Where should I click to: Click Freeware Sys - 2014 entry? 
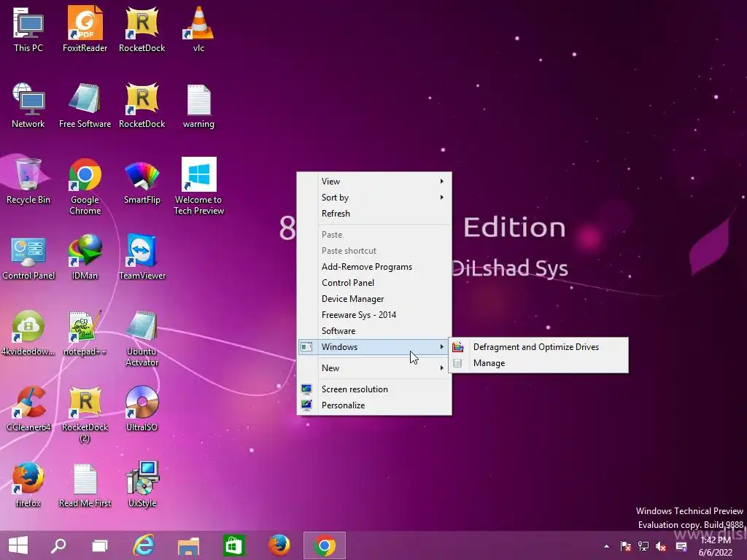pos(374,315)
